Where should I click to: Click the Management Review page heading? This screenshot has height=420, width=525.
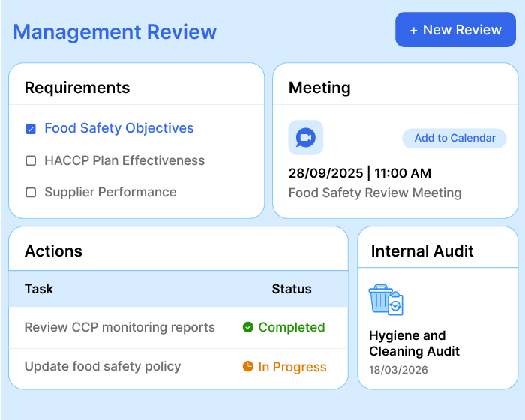(x=115, y=32)
